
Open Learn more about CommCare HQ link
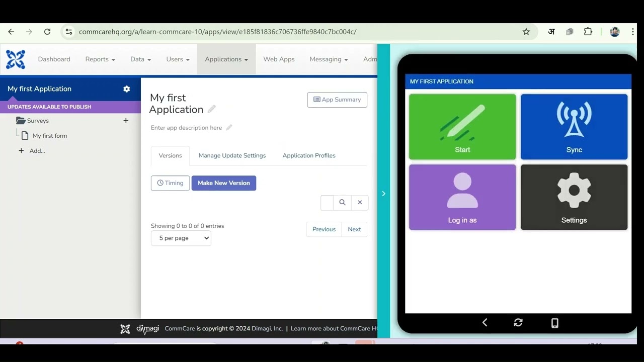tap(334, 329)
